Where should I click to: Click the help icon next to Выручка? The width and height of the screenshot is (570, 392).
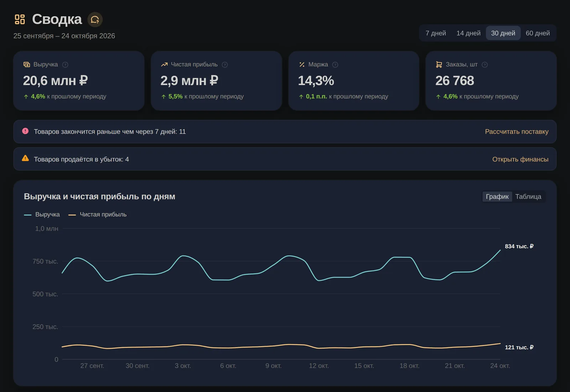pyautogui.click(x=65, y=65)
